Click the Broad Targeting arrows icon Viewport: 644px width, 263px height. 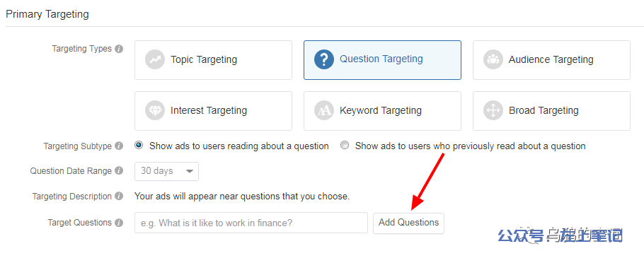pyautogui.click(x=493, y=111)
